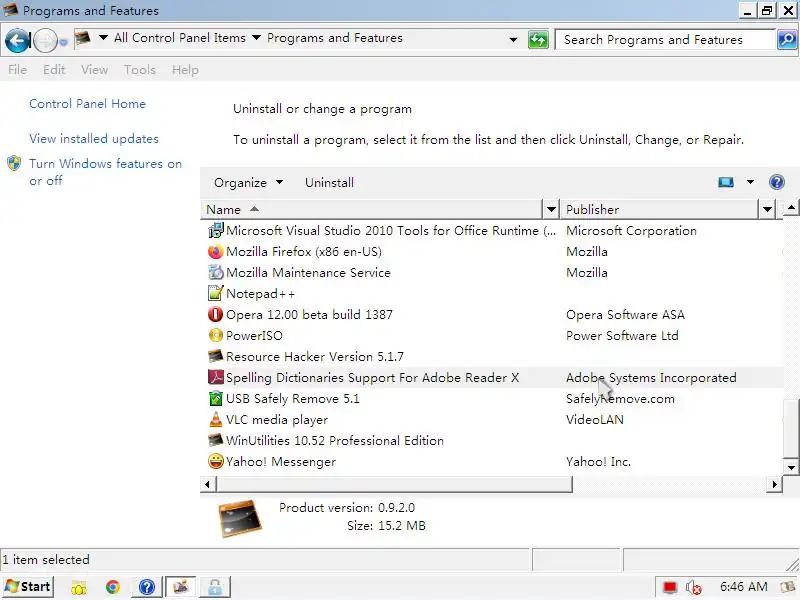Click the blue help question mark icon
The image size is (800, 600).
(x=777, y=182)
